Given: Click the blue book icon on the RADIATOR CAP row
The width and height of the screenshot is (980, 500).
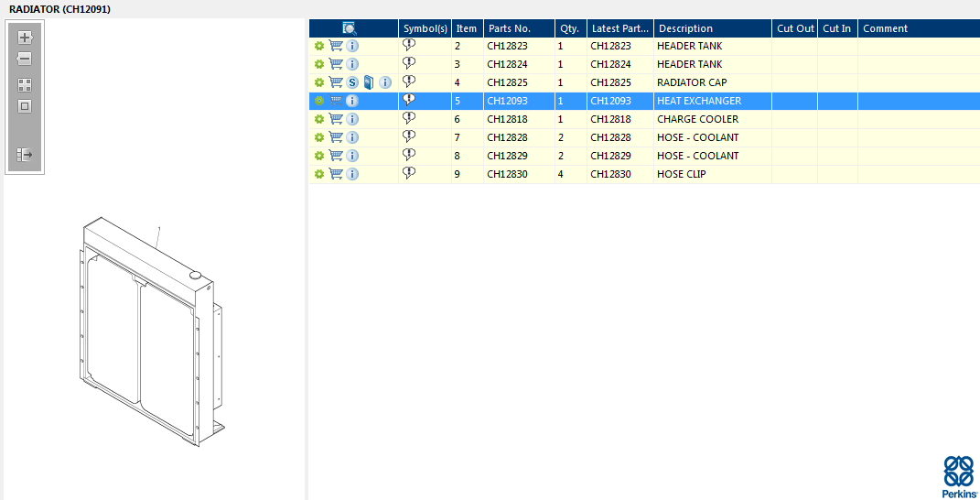Looking at the screenshot, I should point(368,82).
